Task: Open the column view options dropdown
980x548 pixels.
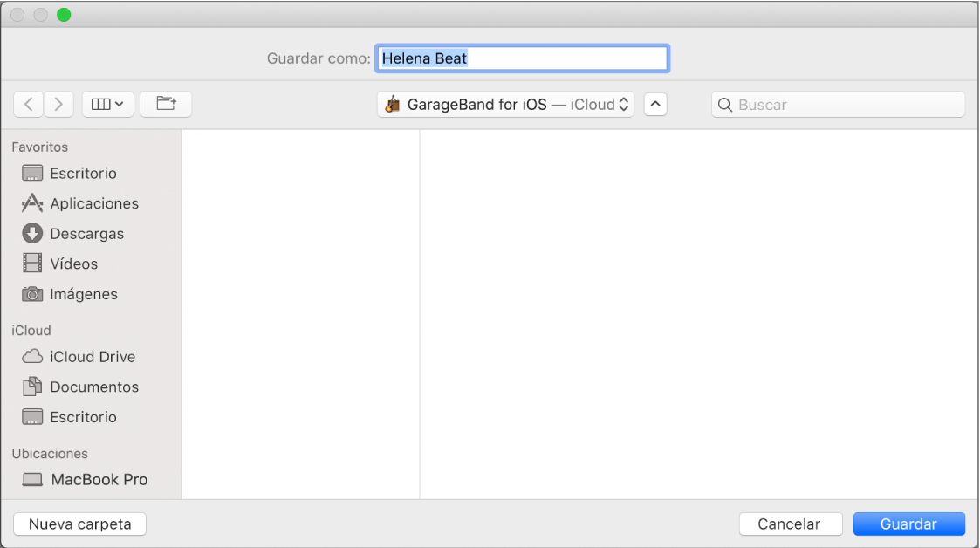Action: pos(107,105)
